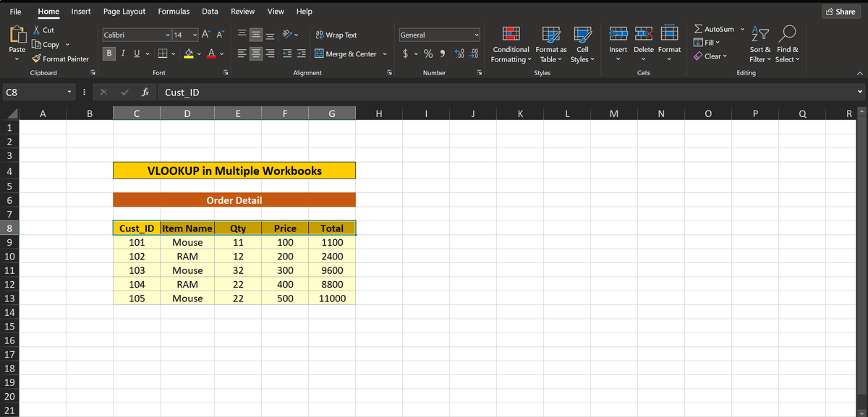
Task: Toggle Italic formatting
Action: tap(122, 53)
